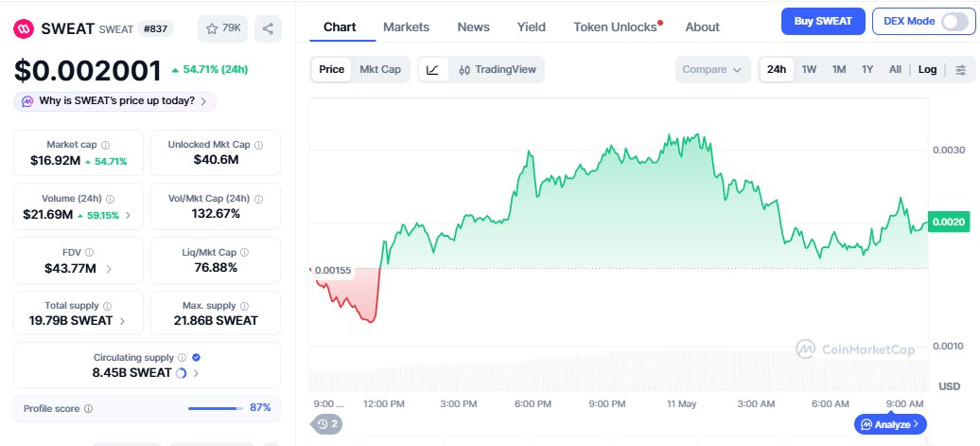Click the Buy SWEAT button
The height and width of the screenshot is (446, 980).
click(823, 21)
